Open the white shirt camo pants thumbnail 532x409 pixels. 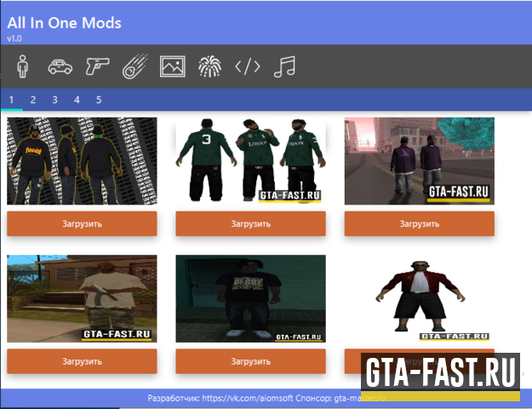click(82, 298)
